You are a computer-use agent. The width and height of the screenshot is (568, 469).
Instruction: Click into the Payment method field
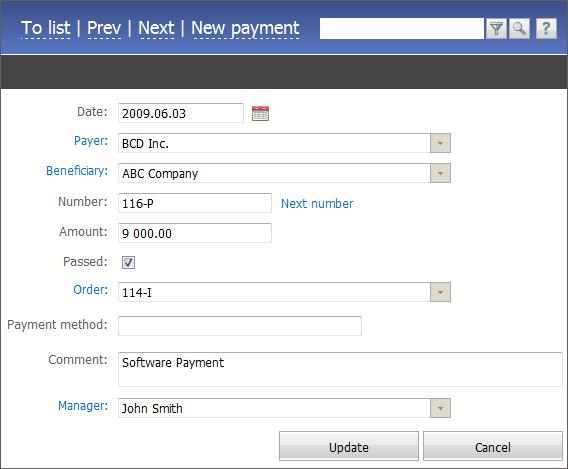[x=240, y=326]
